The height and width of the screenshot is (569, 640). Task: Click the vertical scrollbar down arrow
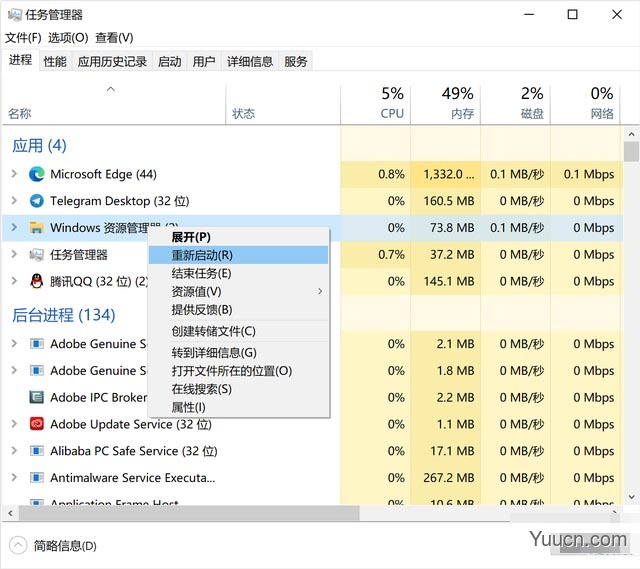pos(631,497)
